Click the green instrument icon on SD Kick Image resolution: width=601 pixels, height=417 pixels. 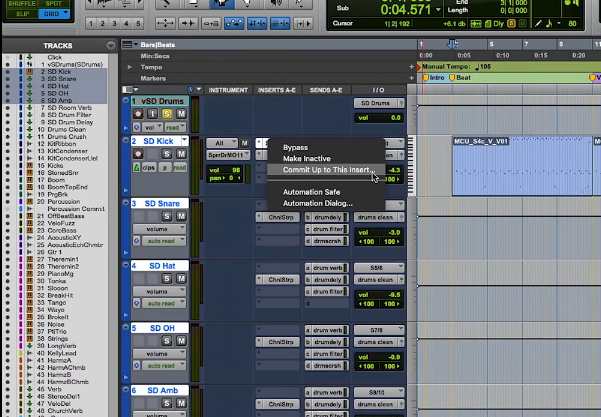point(136,167)
